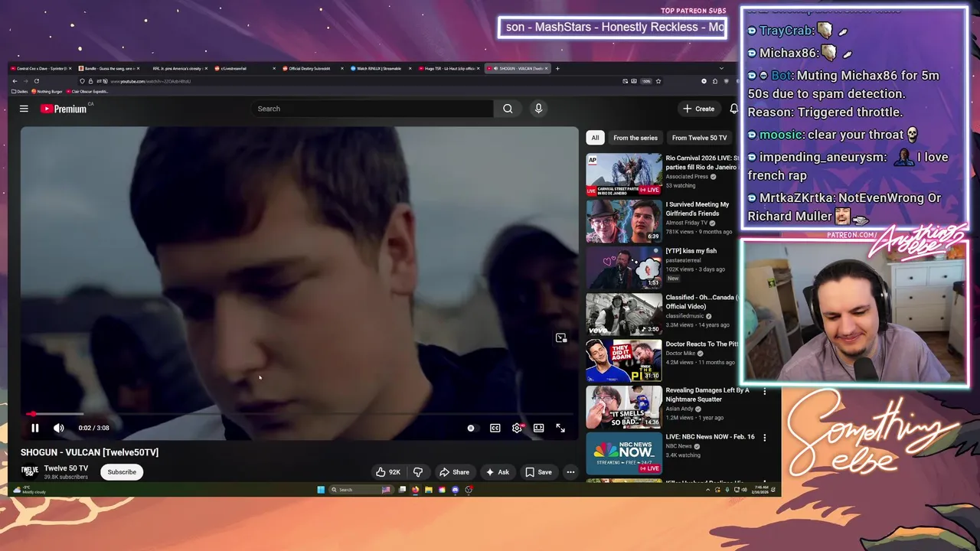This screenshot has height=551, width=980.
Task: Open Discord icon in taskbar
Action: (455, 490)
